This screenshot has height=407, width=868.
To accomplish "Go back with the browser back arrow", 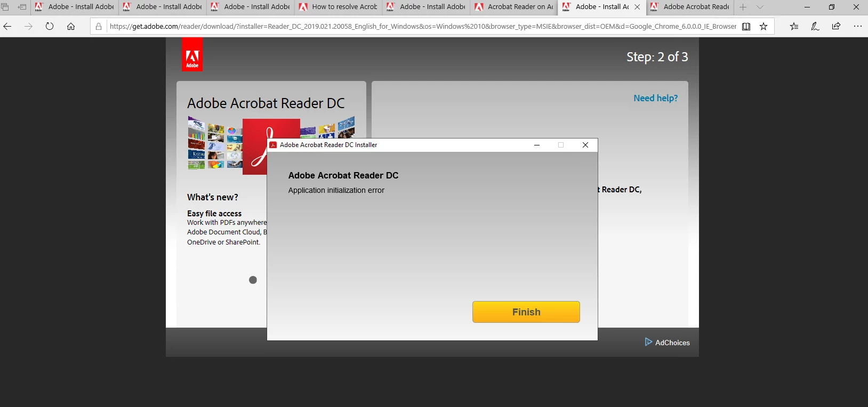I will click(x=7, y=26).
